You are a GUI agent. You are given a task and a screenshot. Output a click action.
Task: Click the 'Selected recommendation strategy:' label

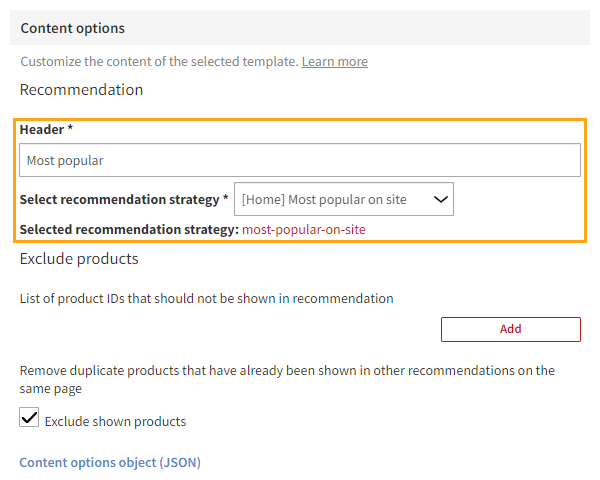click(129, 230)
